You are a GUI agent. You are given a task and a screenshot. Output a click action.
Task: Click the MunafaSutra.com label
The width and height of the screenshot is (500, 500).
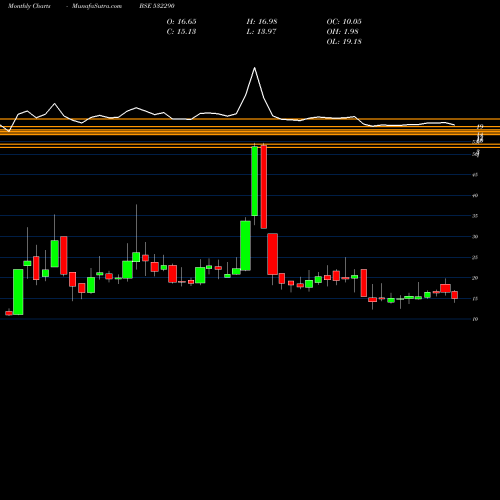97,6
